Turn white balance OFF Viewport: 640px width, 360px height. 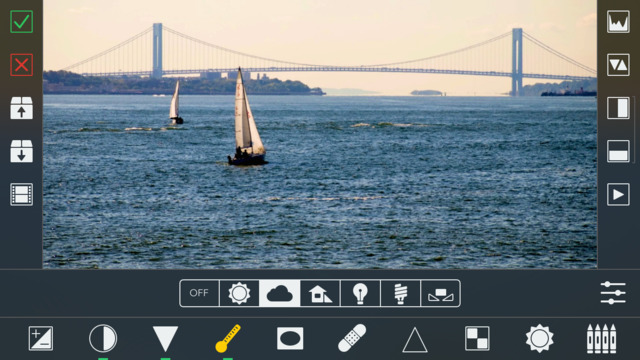tap(199, 293)
